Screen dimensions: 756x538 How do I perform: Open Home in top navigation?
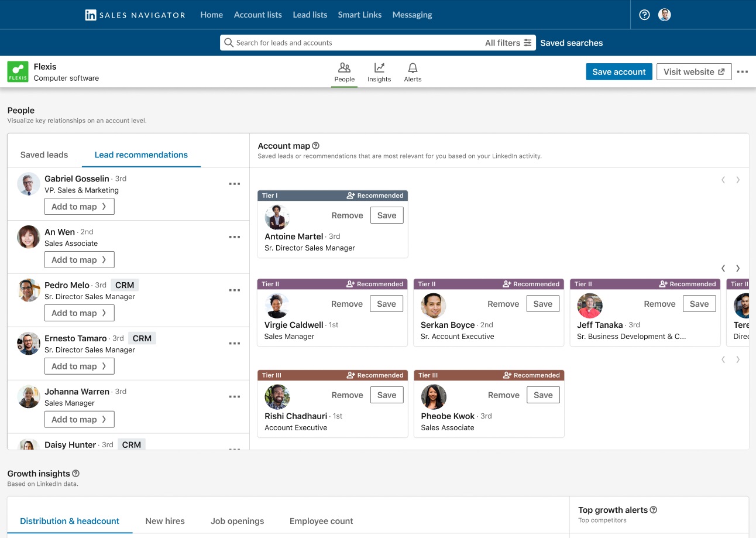tap(211, 15)
